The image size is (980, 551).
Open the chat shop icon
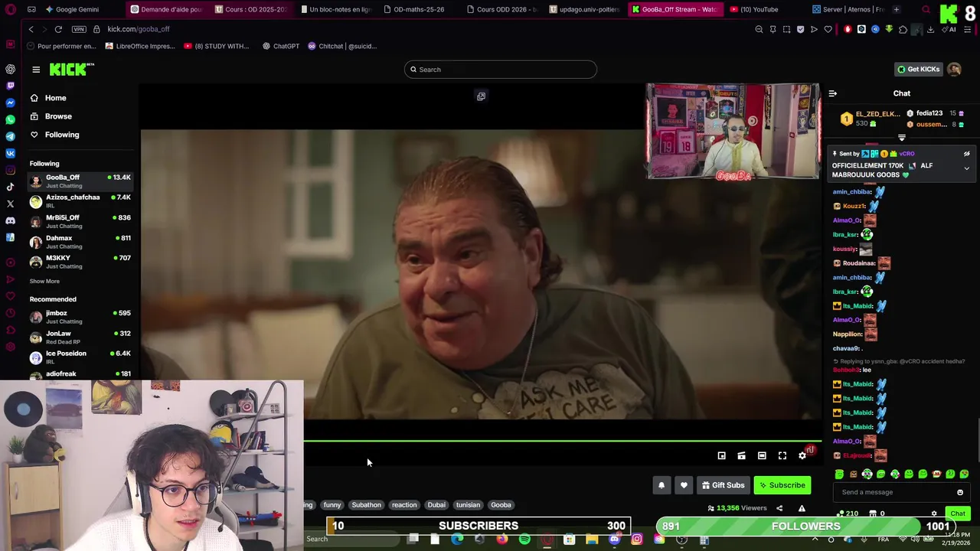pos(872,514)
